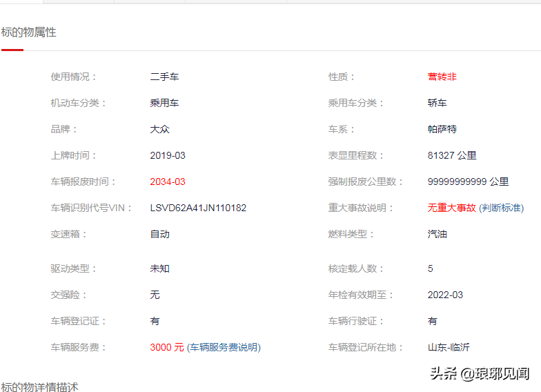The height and width of the screenshot is (392, 541).
Task: Open the 判断标准 link
Action: 501,208
